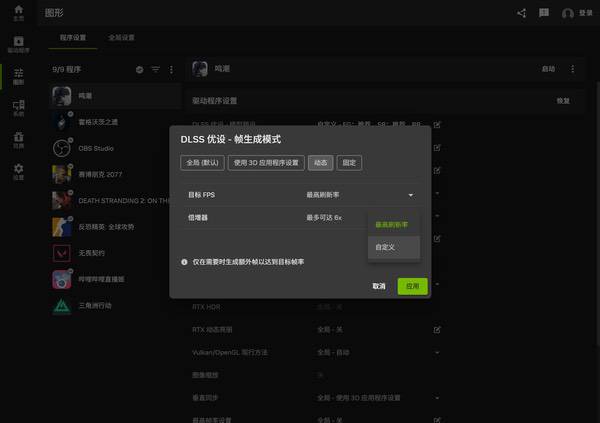Click the 启动 launch button
This screenshot has height=423, width=600.
[x=548, y=69]
